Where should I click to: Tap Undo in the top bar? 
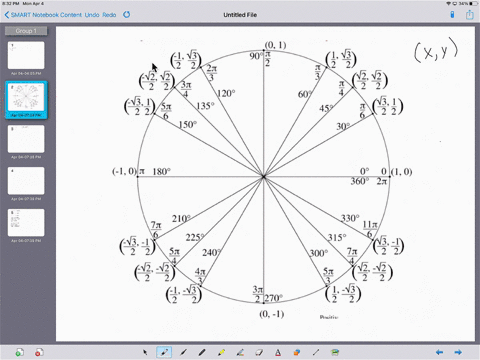[x=92, y=15]
